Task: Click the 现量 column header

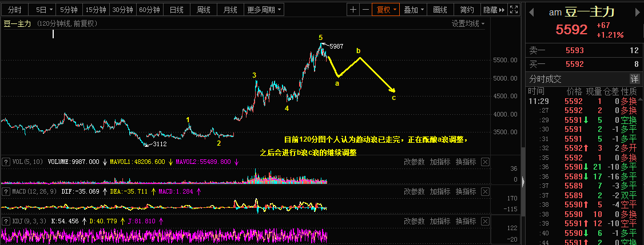Action: [593, 91]
